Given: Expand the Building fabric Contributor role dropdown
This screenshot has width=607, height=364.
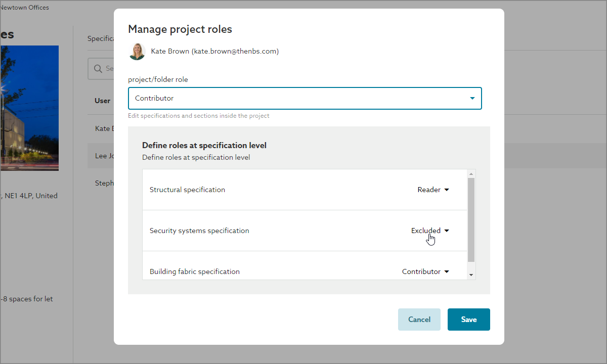Looking at the screenshot, I should pos(425,272).
